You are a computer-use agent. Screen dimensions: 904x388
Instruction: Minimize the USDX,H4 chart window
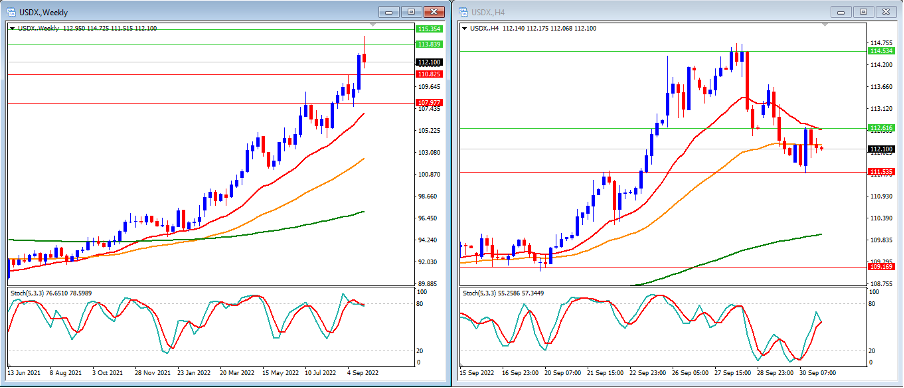(x=841, y=12)
